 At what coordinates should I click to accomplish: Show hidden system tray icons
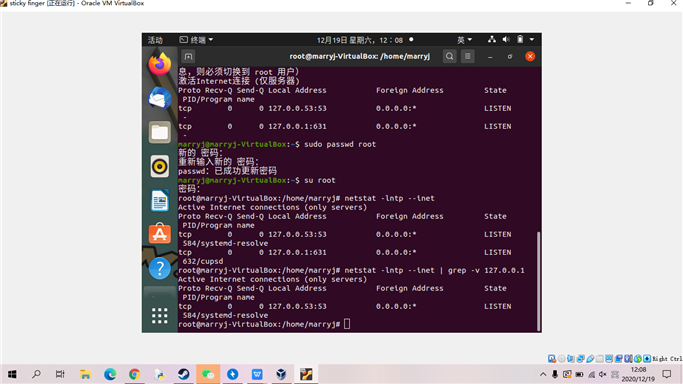(x=543, y=374)
